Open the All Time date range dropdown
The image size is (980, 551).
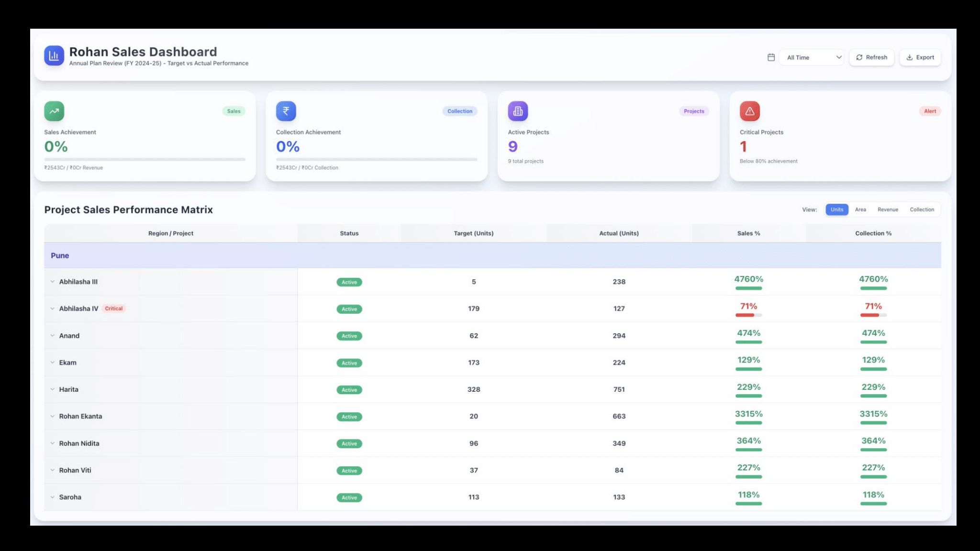click(811, 57)
